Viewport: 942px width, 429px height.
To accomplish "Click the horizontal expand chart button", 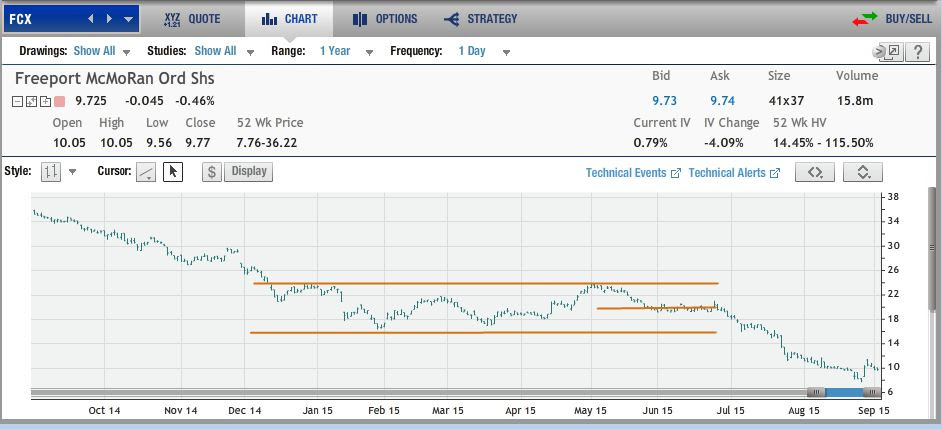I will 815,172.
